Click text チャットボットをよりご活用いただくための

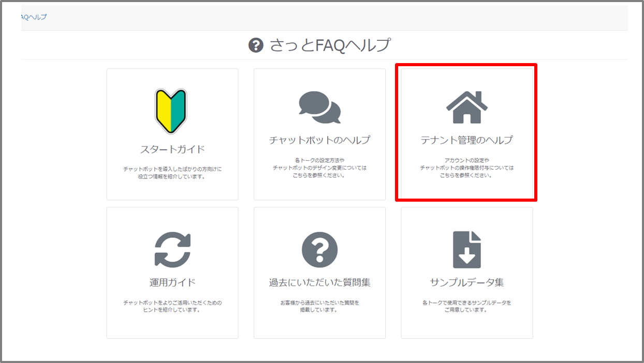point(172,303)
